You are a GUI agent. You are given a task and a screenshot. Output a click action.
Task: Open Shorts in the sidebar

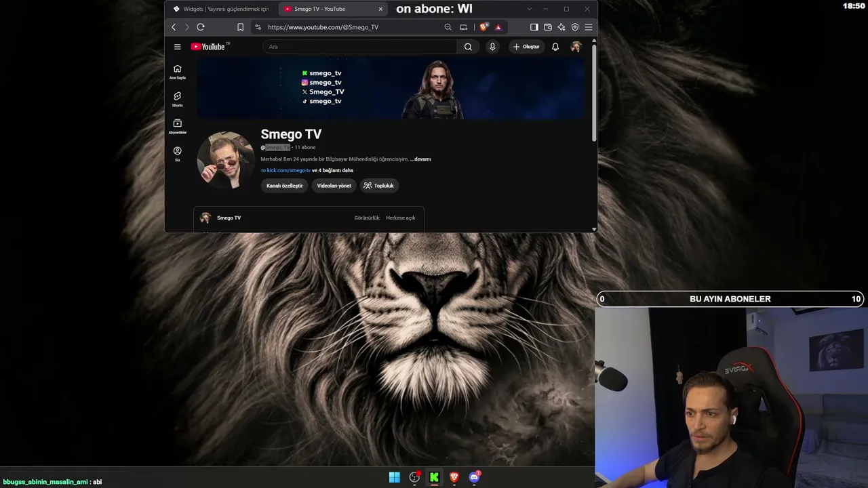[x=178, y=100]
